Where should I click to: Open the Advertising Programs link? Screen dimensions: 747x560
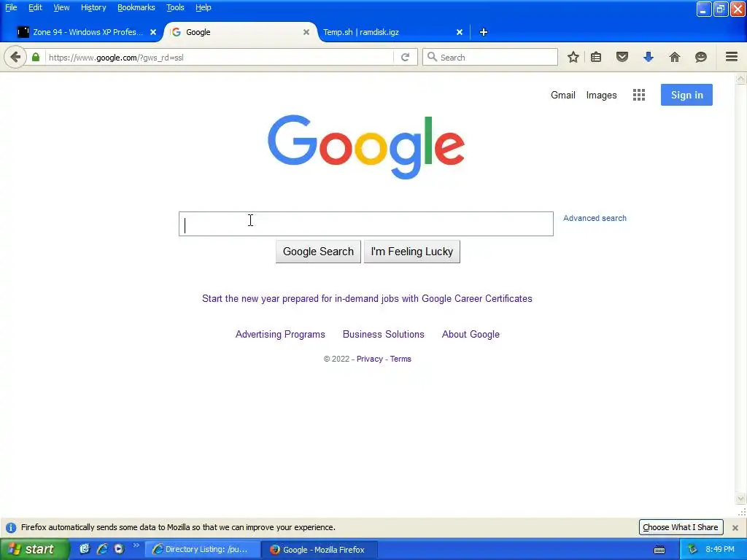[x=280, y=334]
